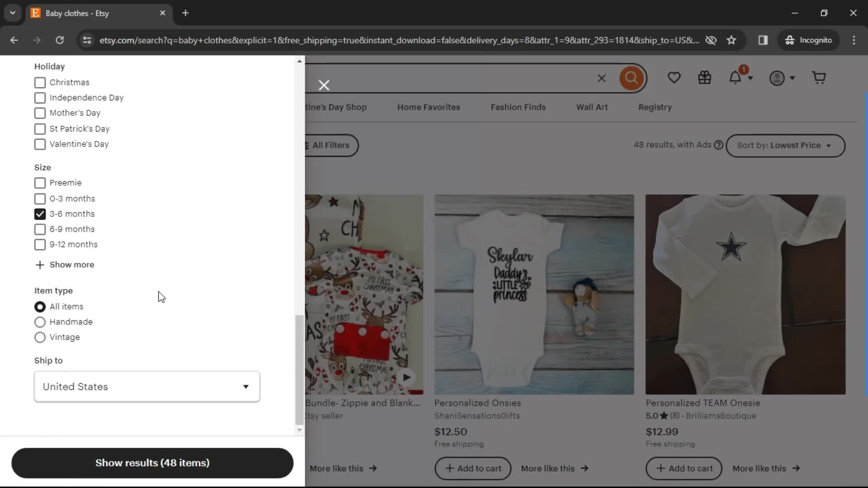
Task: Click the Registry tab
Action: [655, 107]
